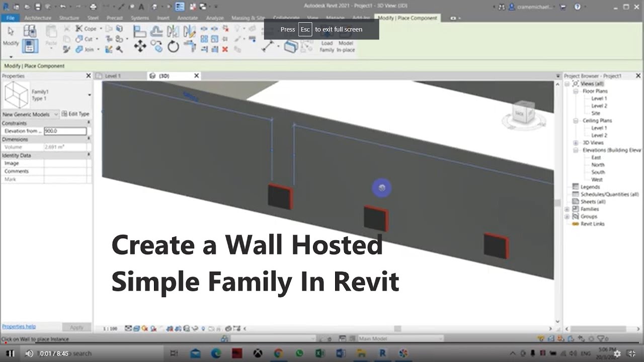Select Revit Links in Project Browser
Screen dimensions: 644x362
[x=592, y=224]
